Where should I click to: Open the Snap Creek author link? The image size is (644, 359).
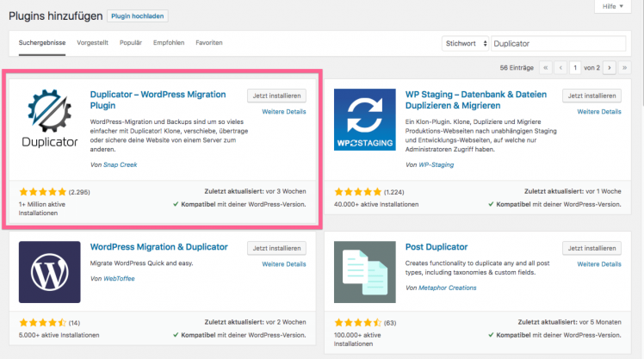pos(120,164)
